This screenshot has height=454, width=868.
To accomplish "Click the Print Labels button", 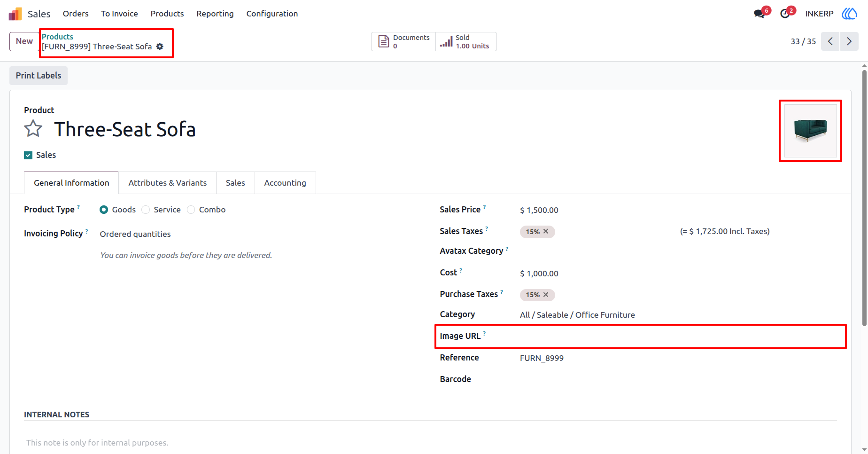I will point(39,76).
